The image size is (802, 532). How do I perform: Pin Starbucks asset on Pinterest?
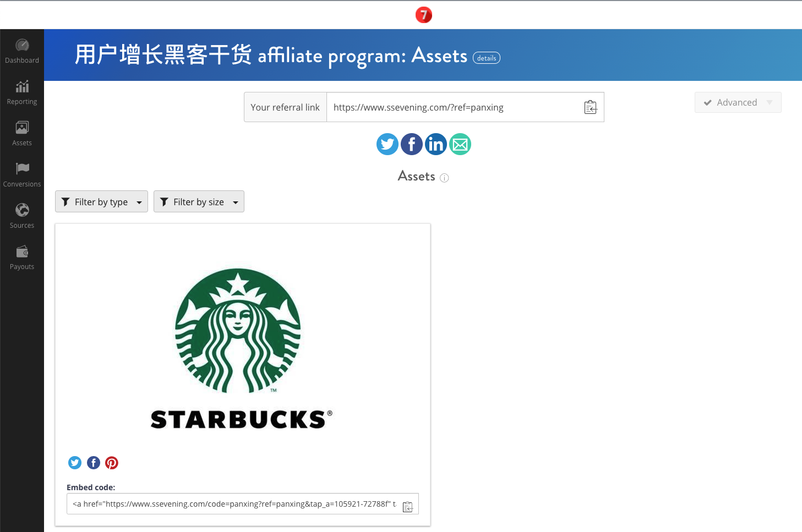point(112,463)
